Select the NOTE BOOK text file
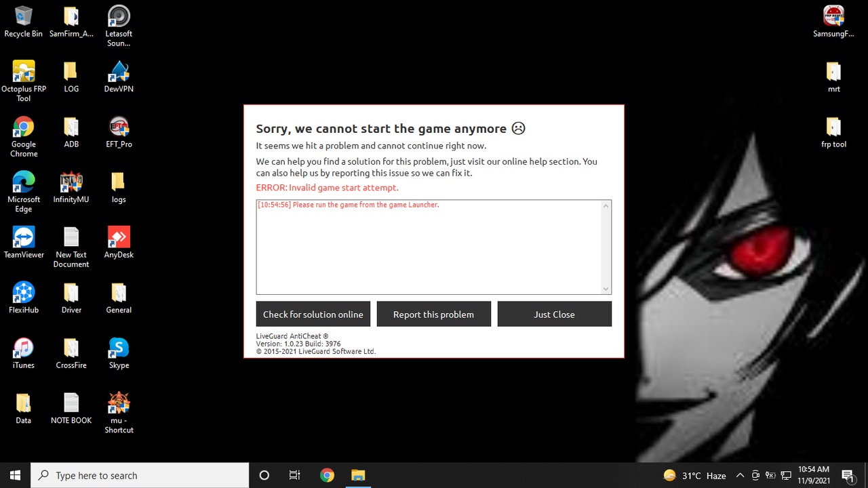This screenshot has width=868, height=488. pos(71,407)
